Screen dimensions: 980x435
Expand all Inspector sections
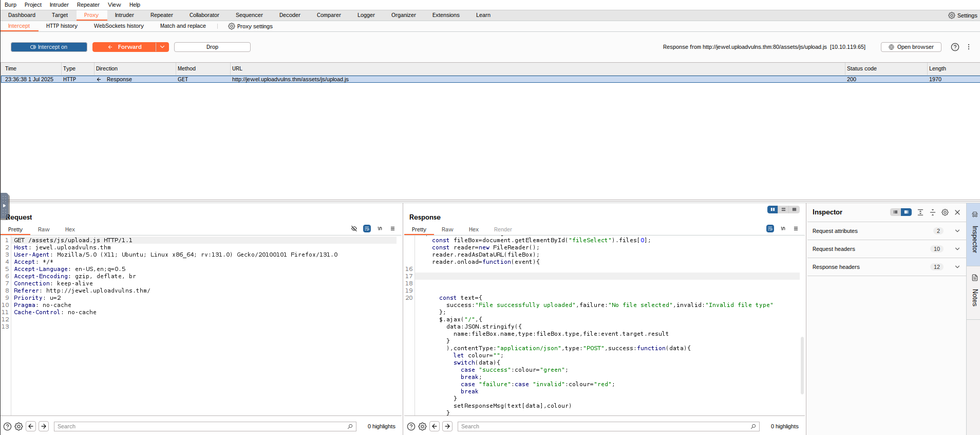tap(920, 212)
